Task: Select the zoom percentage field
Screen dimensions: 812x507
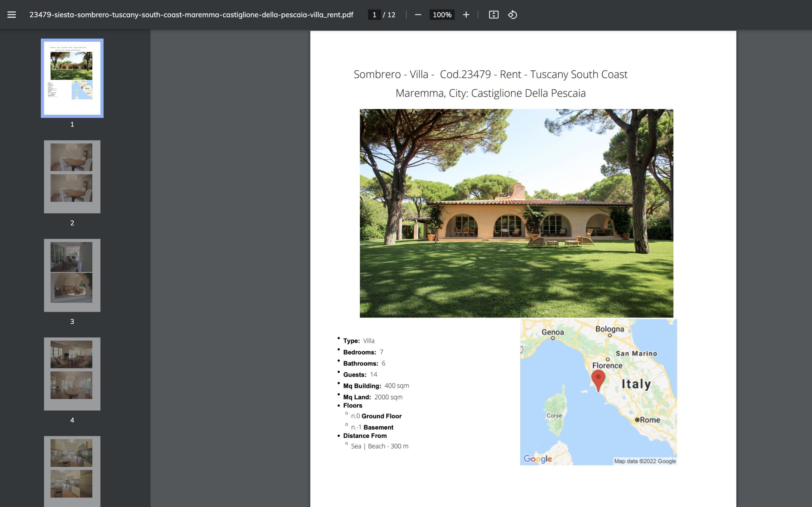Action: [442, 15]
